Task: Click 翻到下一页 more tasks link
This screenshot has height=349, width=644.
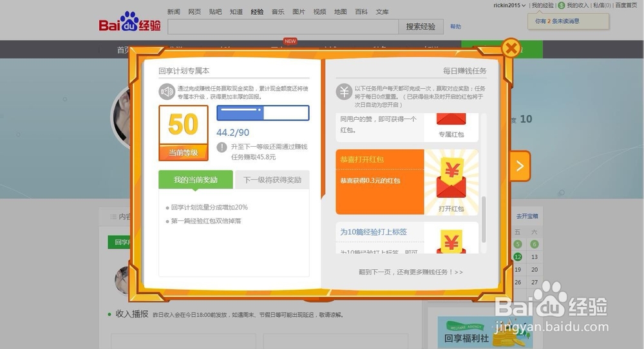Action: [x=411, y=272]
